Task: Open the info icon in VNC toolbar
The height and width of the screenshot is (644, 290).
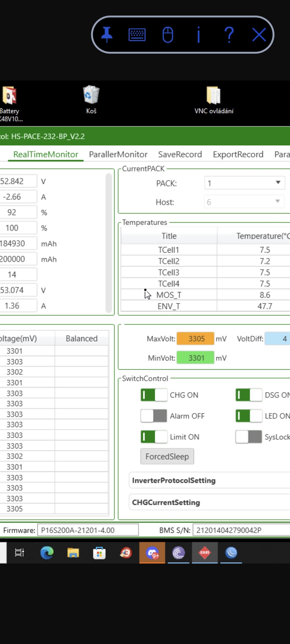Action: pos(198,35)
